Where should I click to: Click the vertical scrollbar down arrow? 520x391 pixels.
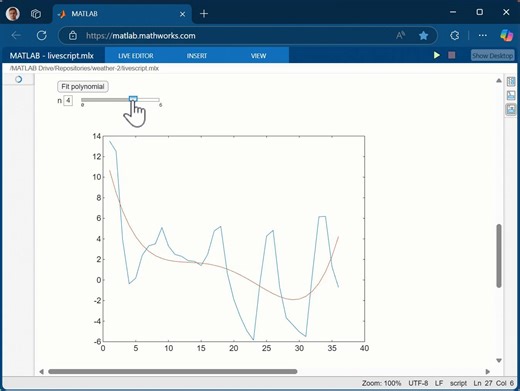tap(499, 360)
